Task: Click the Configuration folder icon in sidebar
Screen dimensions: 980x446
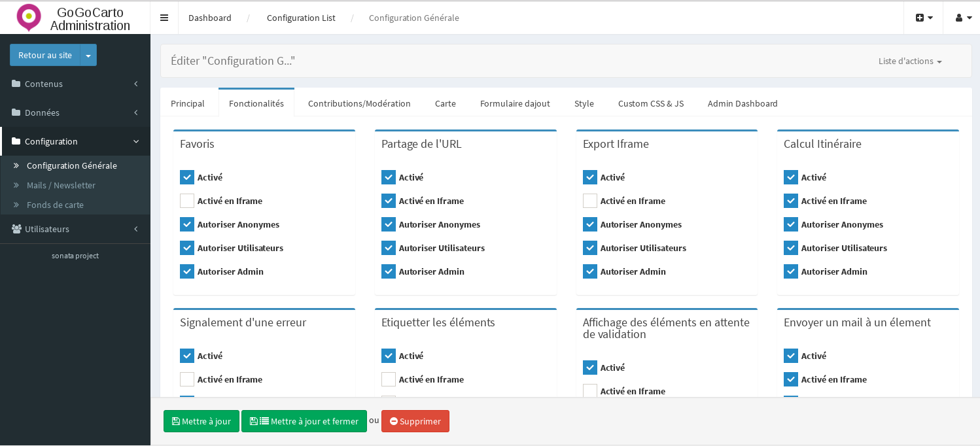Action: [16, 141]
